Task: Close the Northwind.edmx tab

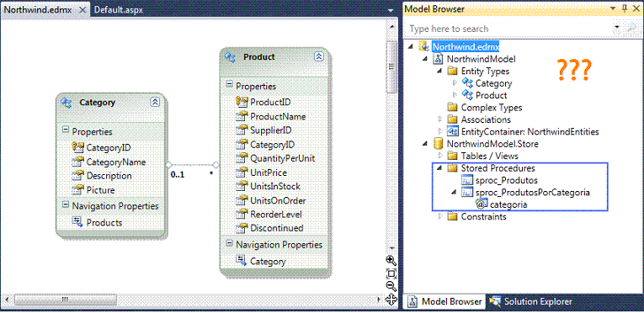Action: [x=82, y=10]
